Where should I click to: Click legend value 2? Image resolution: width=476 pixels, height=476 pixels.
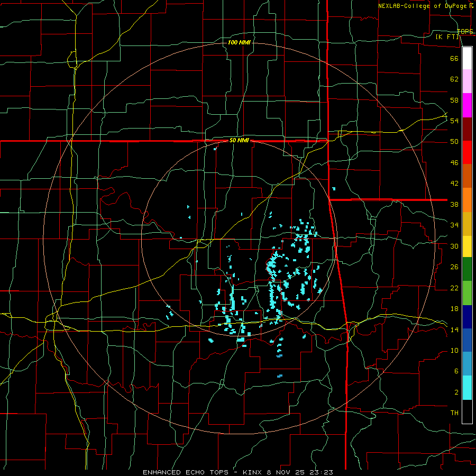456,392
